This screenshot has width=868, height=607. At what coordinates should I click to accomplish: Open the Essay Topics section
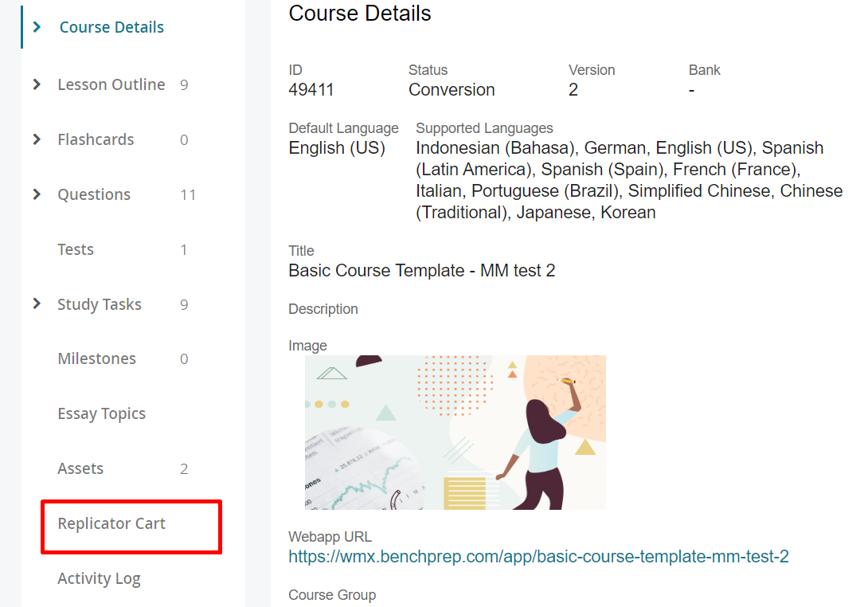(x=101, y=413)
